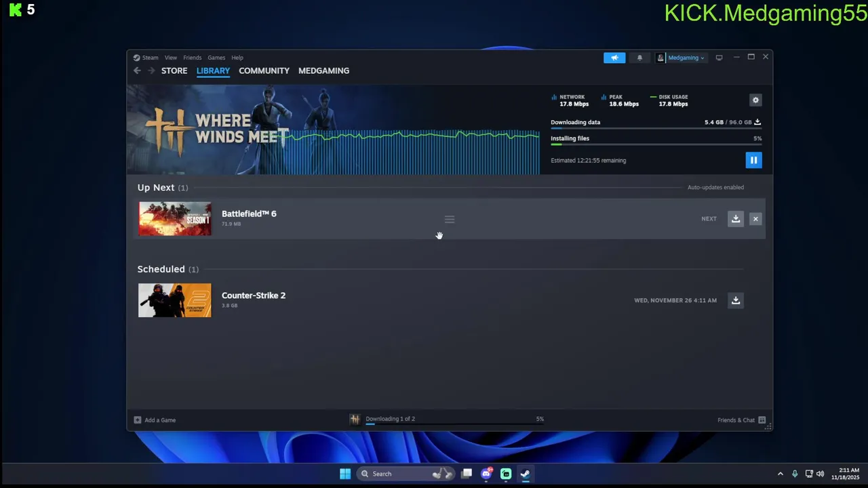The width and height of the screenshot is (868, 488).
Task: Switch to the COMMUNITY tab
Action: point(264,70)
